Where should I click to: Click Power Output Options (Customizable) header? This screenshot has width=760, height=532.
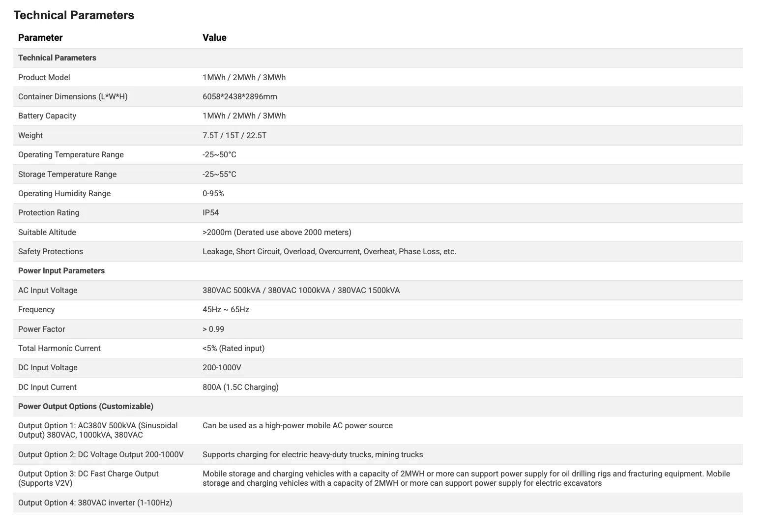pyautogui.click(x=86, y=407)
